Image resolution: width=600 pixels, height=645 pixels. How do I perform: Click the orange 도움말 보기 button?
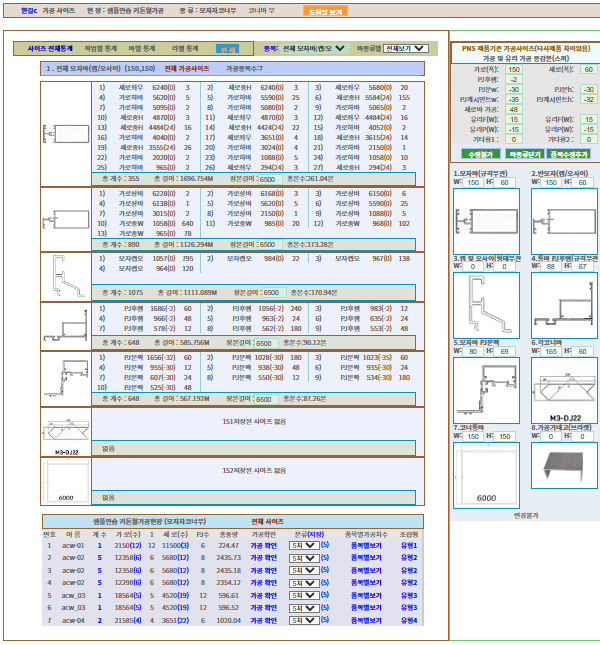click(325, 11)
